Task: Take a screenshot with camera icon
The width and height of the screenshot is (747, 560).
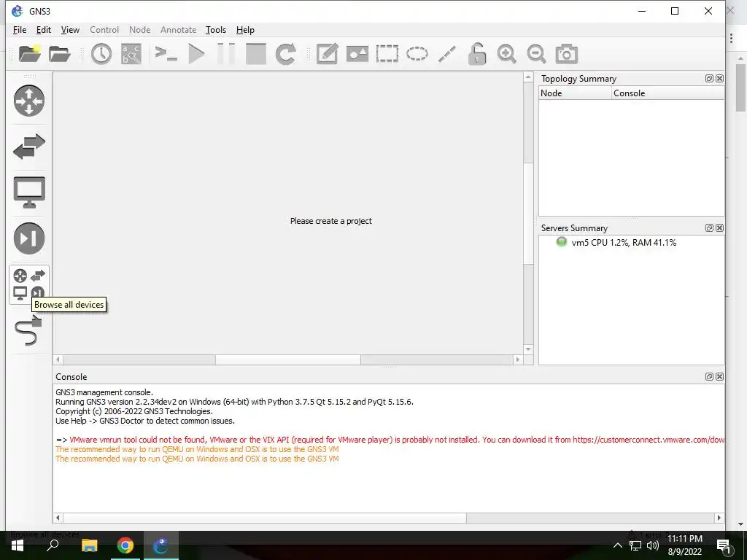Action: coord(566,54)
